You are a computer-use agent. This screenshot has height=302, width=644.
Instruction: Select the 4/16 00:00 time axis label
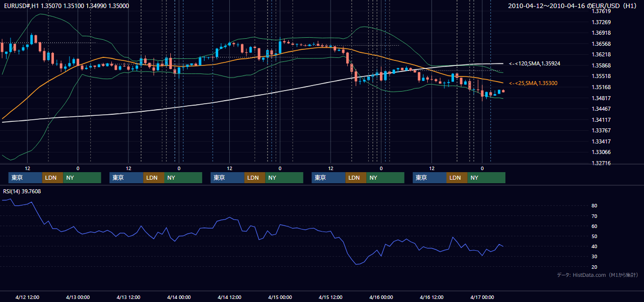(380, 297)
